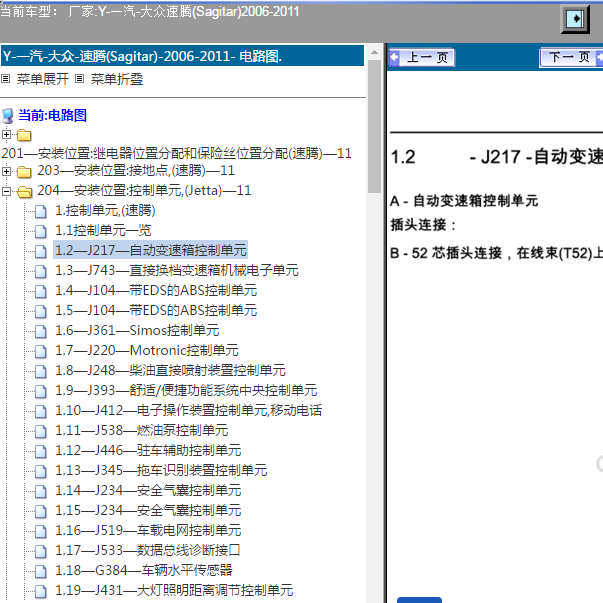This screenshot has width=603, height=603.
Task: Click the panel toggle arrow icon at top right
Action: click(575, 19)
